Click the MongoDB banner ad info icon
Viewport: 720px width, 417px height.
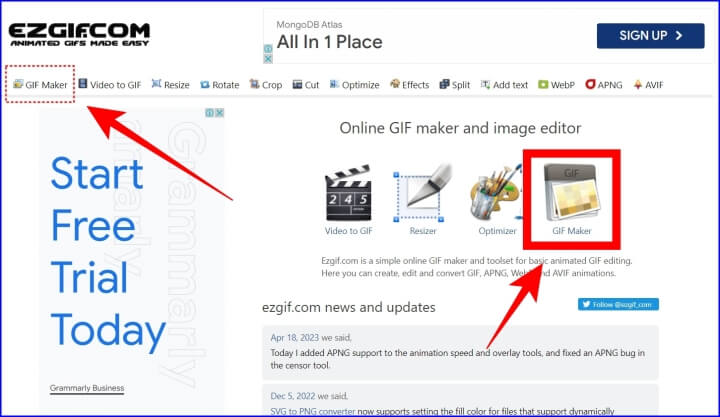coord(268,49)
